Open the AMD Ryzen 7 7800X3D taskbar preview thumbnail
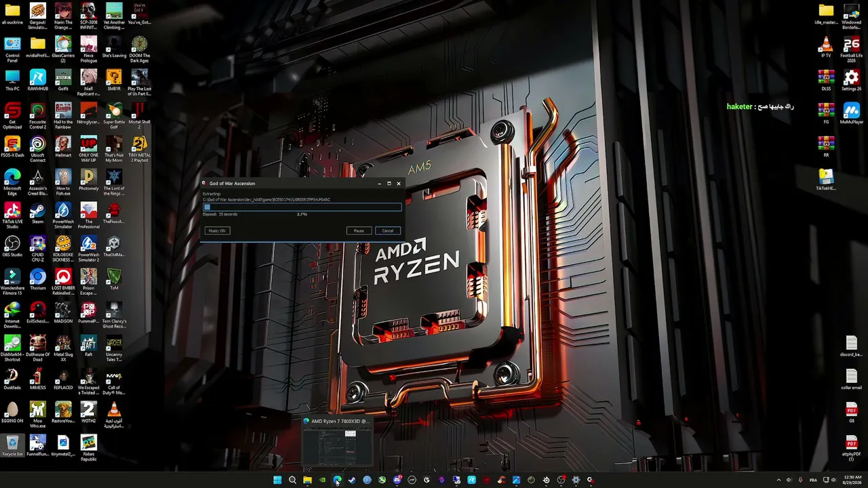Viewport: 868px width, 488px height. pyautogui.click(x=337, y=443)
